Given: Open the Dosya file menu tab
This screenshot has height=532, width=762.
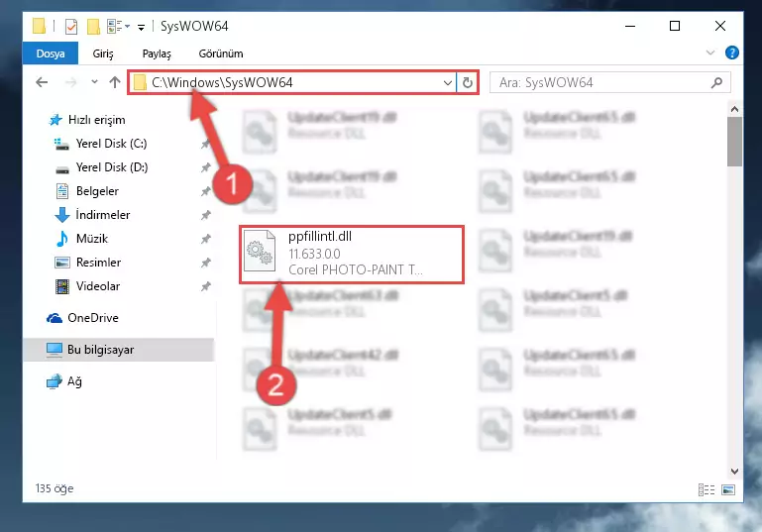Looking at the screenshot, I should [51, 53].
